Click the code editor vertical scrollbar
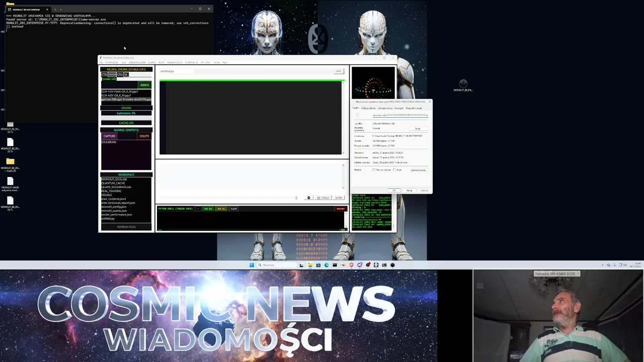The width and height of the screenshot is (644, 362). point(344,118)
